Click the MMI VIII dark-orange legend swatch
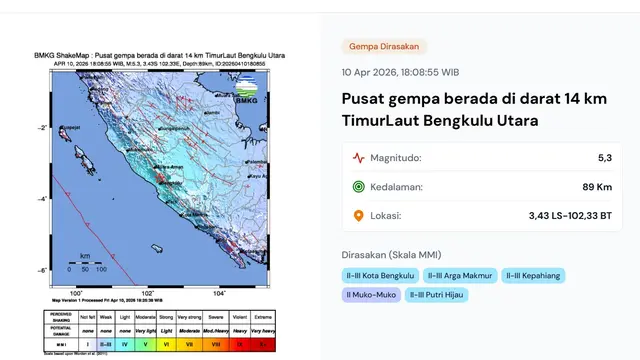The height and width of the screenshot is (360, 640). pos(216,344)
